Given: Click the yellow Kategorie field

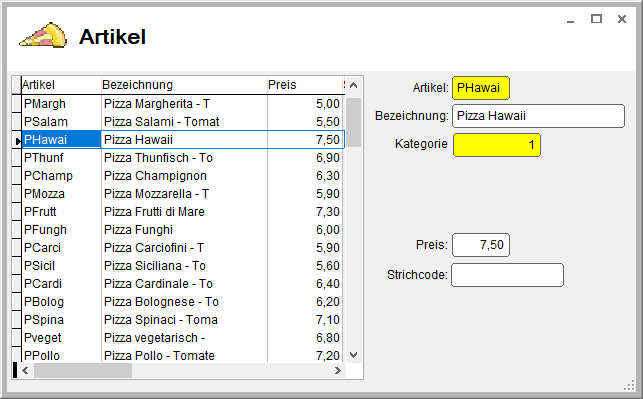Looking at the screenshot, I should point(497,145).
